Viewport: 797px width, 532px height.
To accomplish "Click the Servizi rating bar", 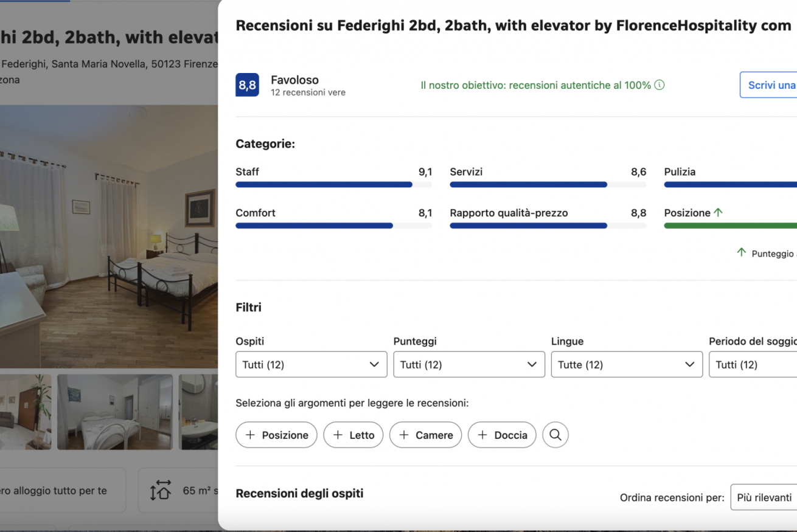I will 548,185.
